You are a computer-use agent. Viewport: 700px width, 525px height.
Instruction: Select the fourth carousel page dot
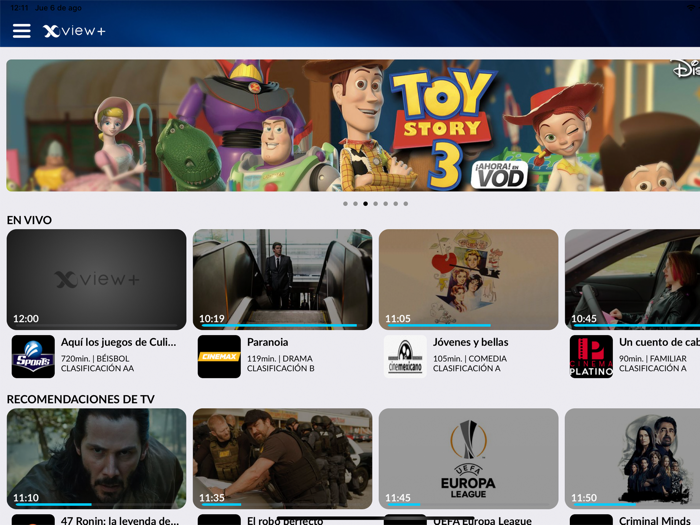pyautogui.click(x=375, y=204)
